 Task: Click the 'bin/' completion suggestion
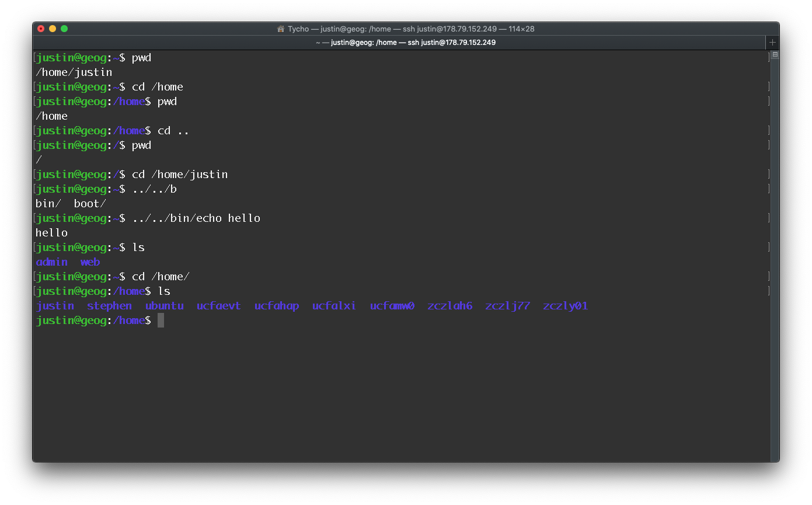(x=48, y=204)
